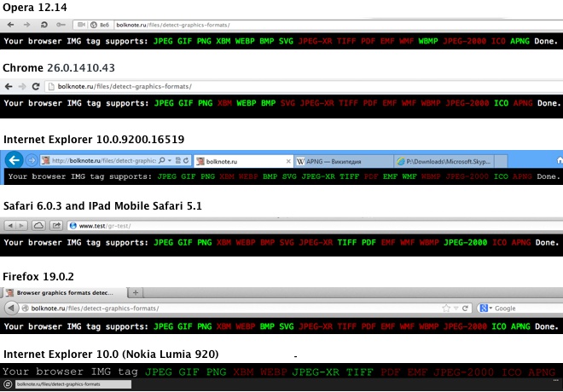Open a new tab in Internet Explorer

tap(502, 161)
